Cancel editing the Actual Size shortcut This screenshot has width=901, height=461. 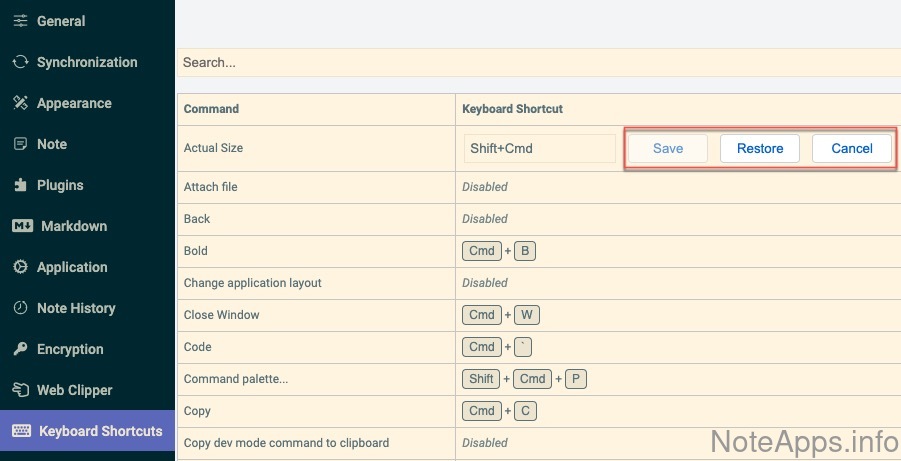(852, 148)
